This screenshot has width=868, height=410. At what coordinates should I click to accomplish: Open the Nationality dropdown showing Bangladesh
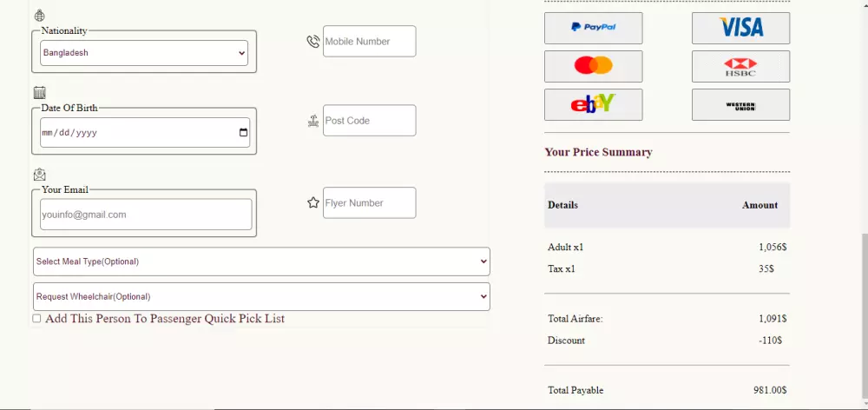point(144,53)
